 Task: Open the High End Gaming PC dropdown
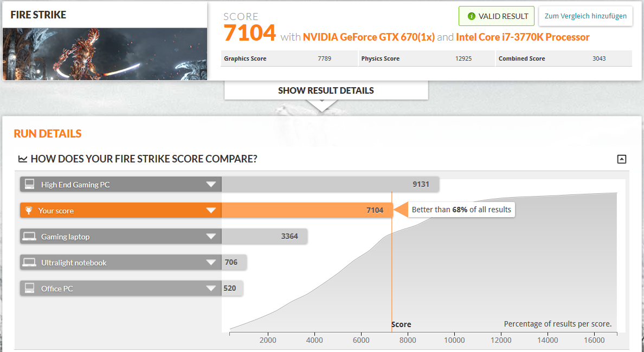coord(211,184)
